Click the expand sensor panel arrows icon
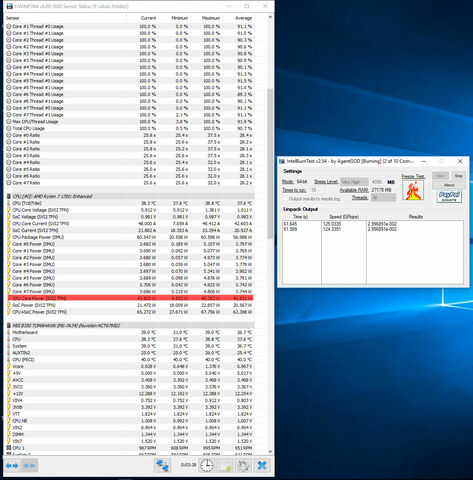The width and height of the screenshot is (473, 480). 12,465
